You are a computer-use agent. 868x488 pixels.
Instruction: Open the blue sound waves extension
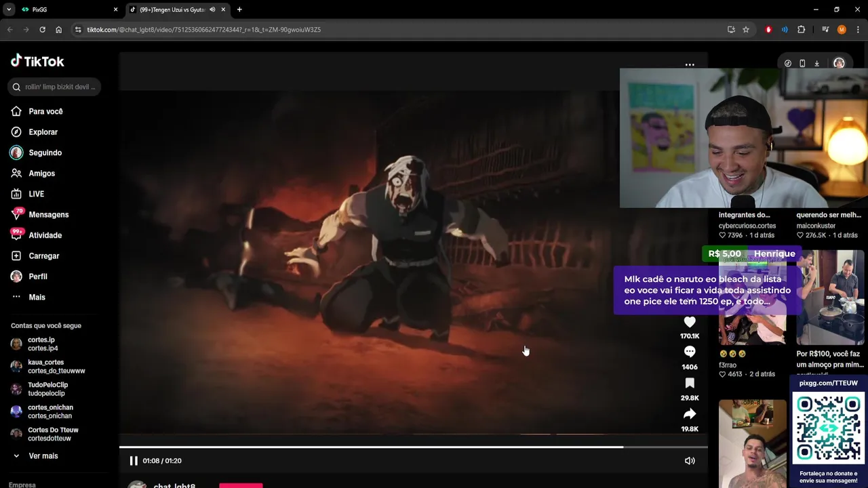click(x=785, y=30)
